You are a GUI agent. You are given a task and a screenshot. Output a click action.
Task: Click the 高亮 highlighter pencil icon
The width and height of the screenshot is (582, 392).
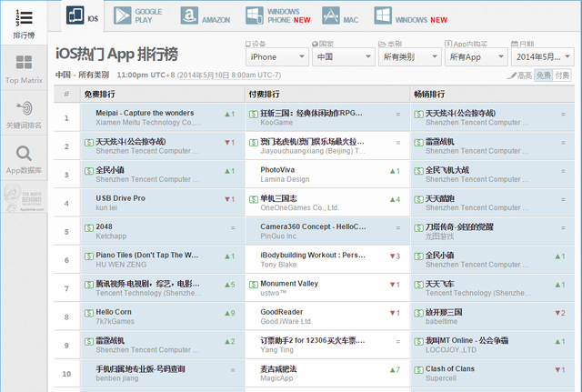tap(513, 75)
